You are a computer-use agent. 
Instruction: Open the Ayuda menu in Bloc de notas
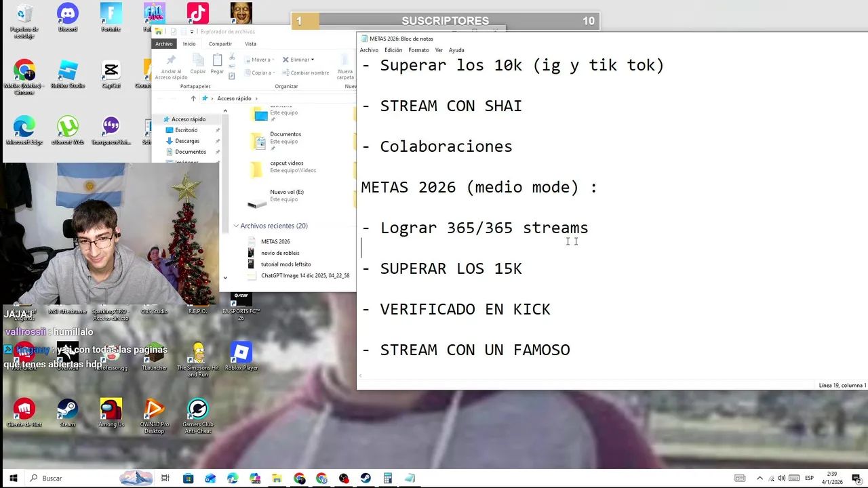click(456, 50)
